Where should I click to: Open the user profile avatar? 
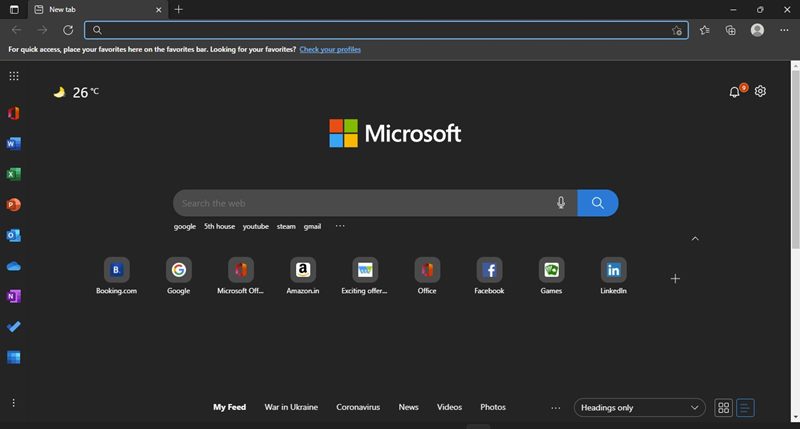pos(757,30)
